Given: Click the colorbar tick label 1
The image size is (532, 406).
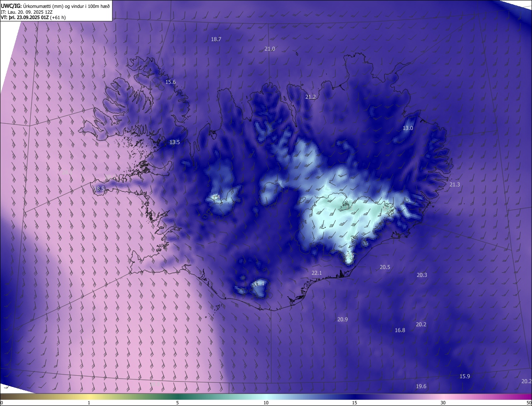Looking at the screenshot, I should click(89, 403).
